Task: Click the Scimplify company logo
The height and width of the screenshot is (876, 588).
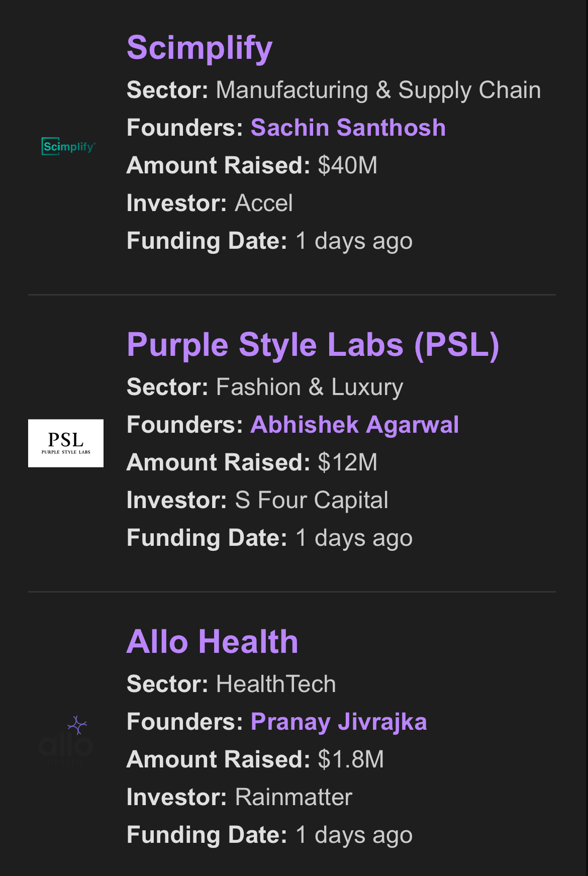Action: click(x=68, y=146)
